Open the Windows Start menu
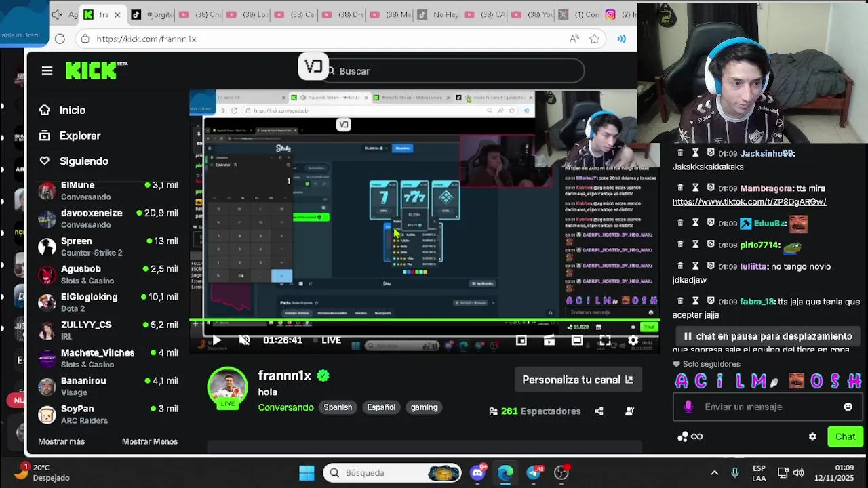The width and height of the screenshot is (868, 488). [307, 472]
